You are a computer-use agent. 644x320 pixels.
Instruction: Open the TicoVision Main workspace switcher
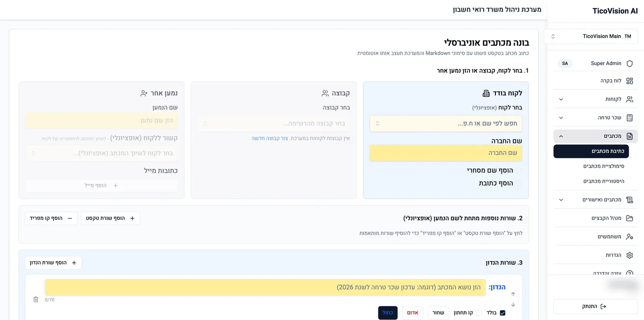pos(591,36)
